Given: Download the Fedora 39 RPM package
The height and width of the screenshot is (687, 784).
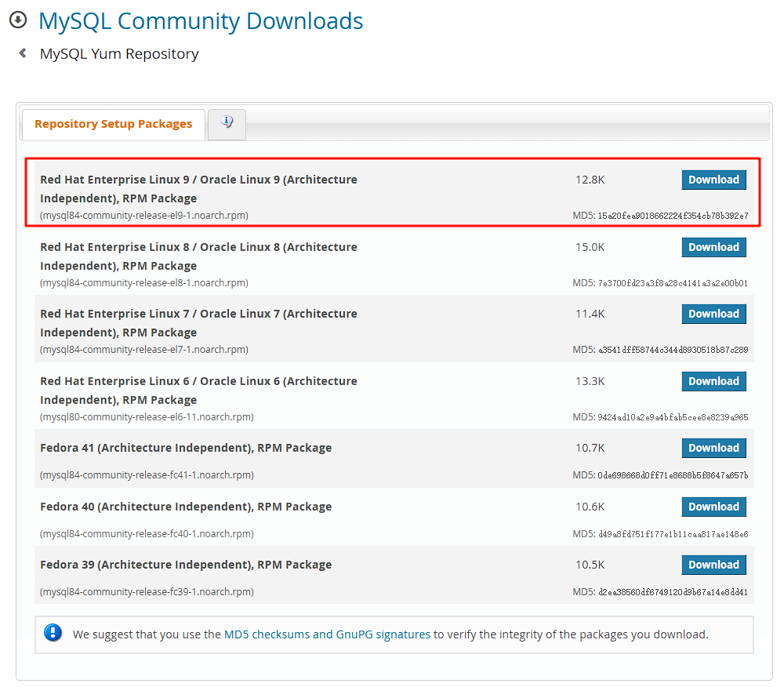Looking at the screenshot, I should (x=713, y=564).
